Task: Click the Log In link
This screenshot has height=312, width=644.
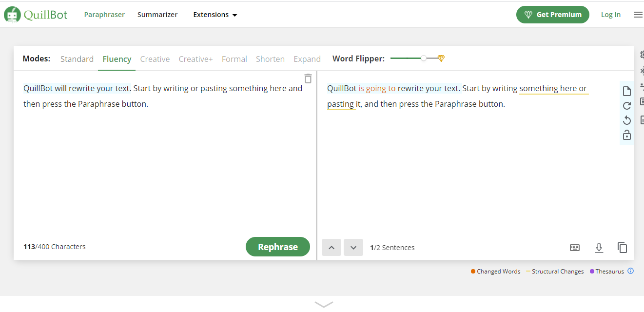Action: (x=611, y=15)
